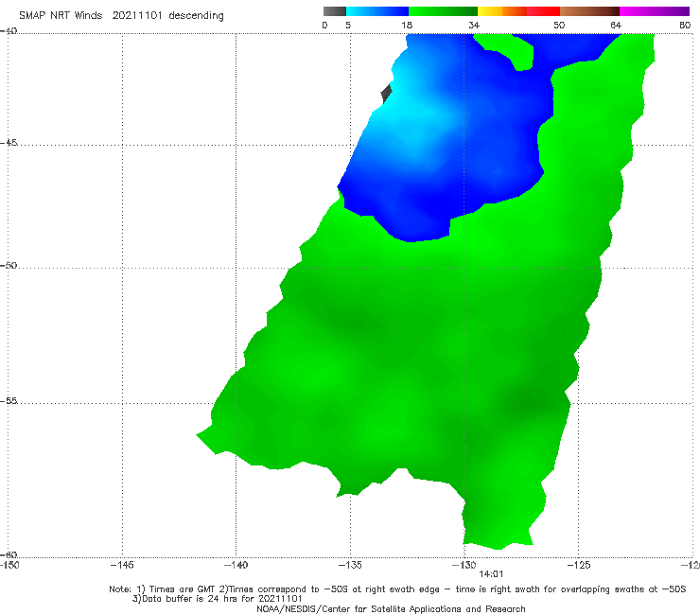Click the color bar label '50'
The width and height of the screenshot is (700, 615).
559,25
